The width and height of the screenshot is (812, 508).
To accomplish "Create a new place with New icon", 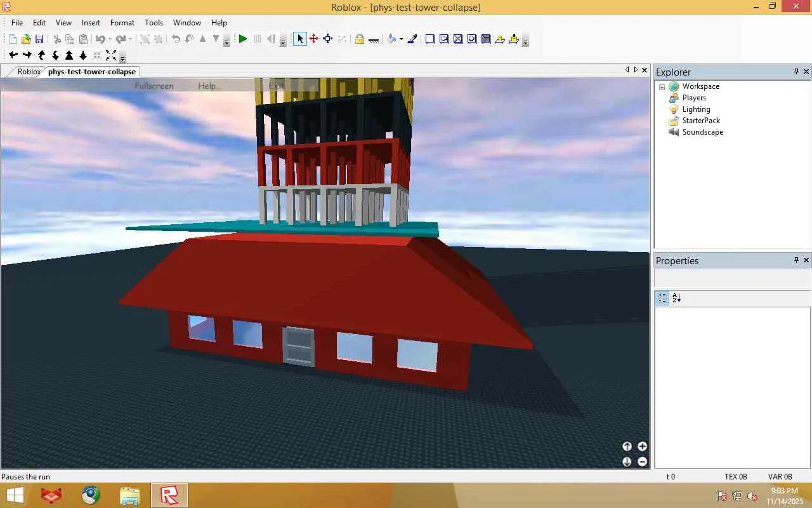I will pyautogui.click(x=13, y=39).
